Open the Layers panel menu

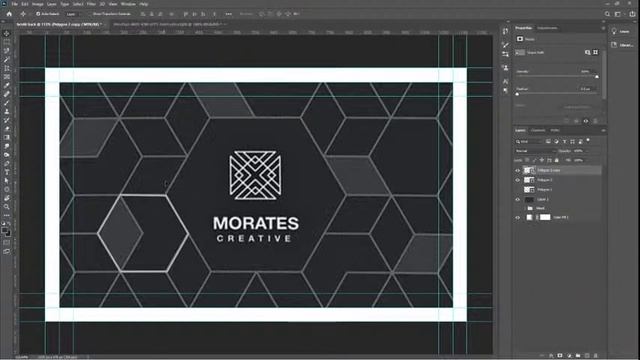coord(603,131)
